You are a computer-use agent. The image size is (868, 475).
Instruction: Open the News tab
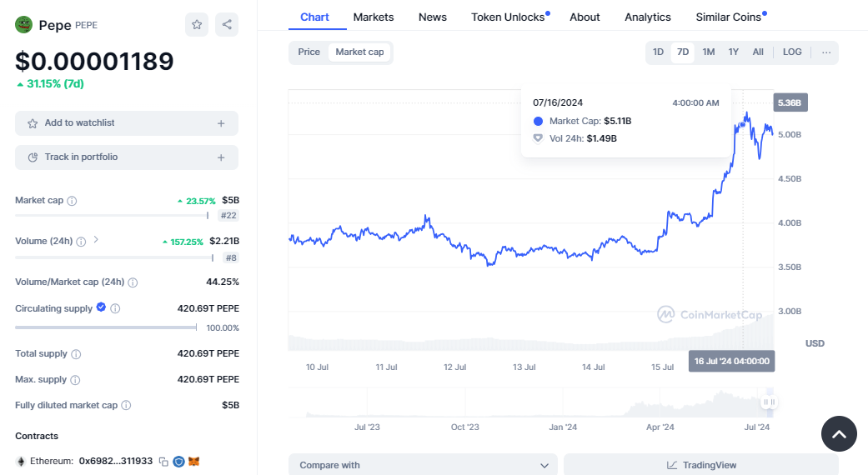[433, 17]
